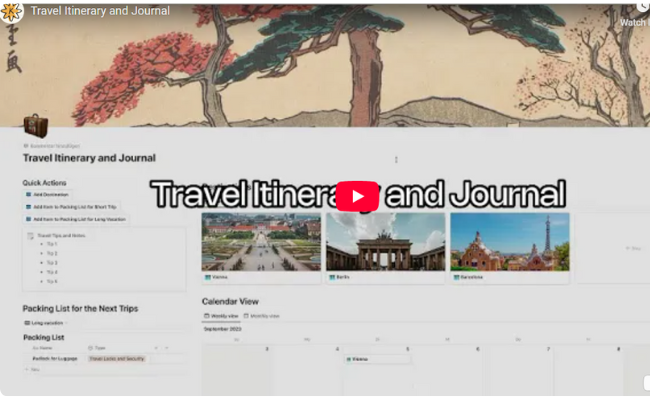Open the Barcelona gallery card thumbnail
The height and width of the screenshot is (400, 650).
[510, 242]
